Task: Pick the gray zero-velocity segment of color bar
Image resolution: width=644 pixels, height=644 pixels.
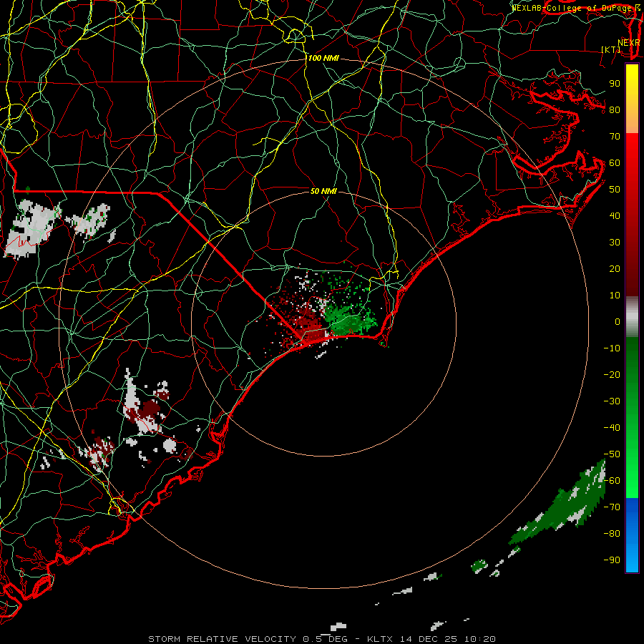Action: coord(632,317)
